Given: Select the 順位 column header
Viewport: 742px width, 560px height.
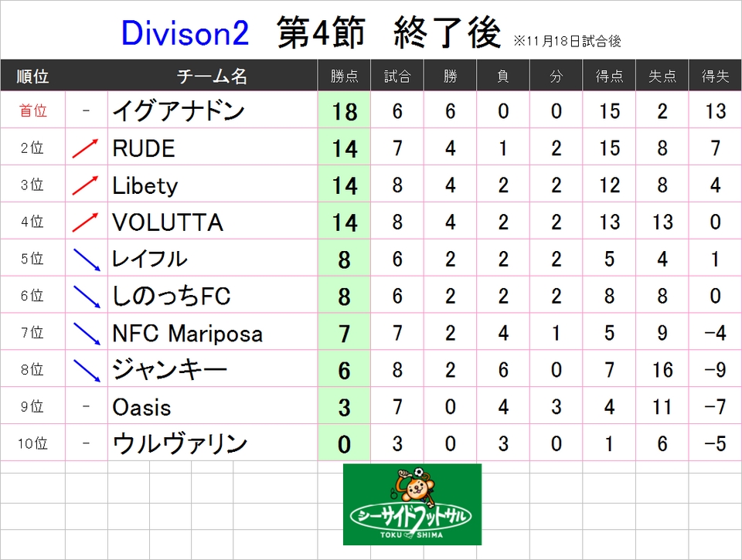Looking at the screenshot, I should pyautogui.click(x=32, y=76).
